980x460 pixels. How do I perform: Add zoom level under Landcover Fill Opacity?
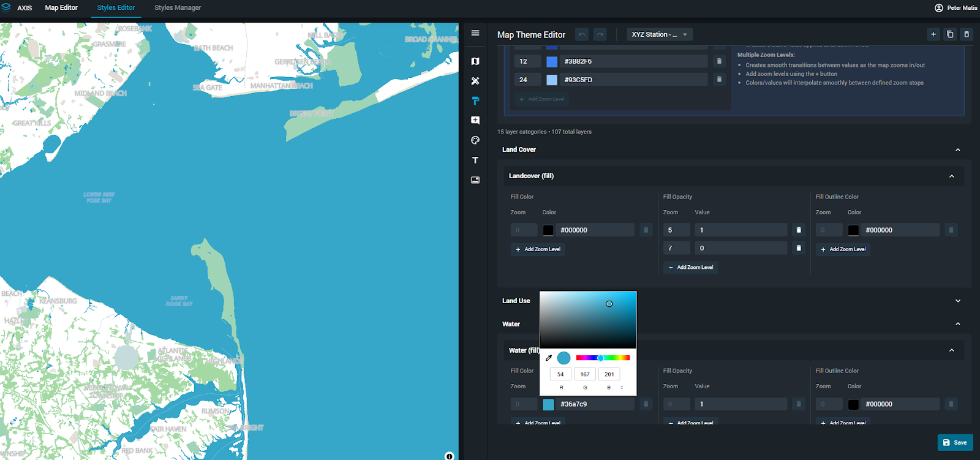point(690,268)
